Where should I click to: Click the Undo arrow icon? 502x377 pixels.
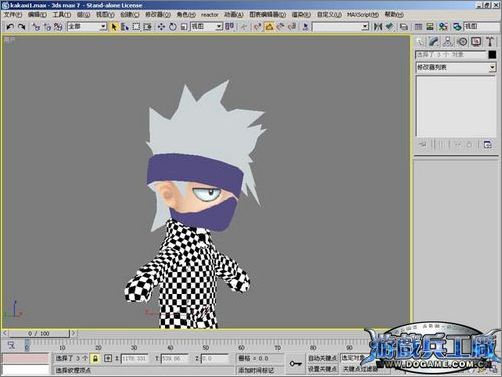(10, 27)
